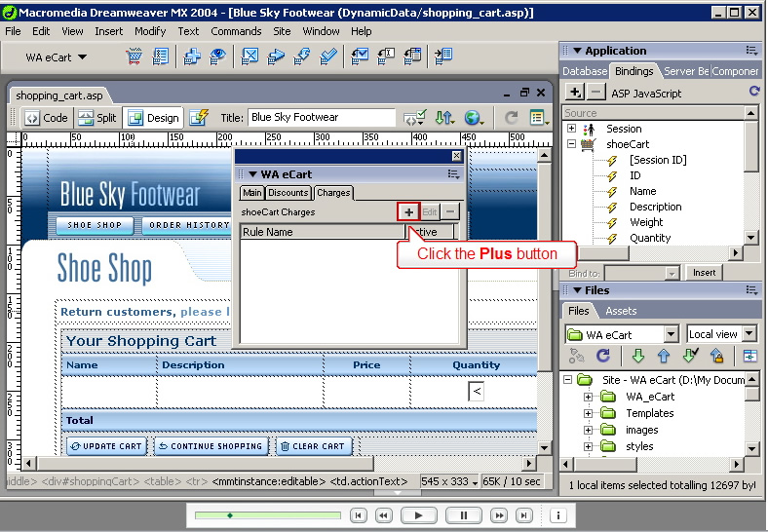Switch to the Server Behaviors tab

click(686, 71)
